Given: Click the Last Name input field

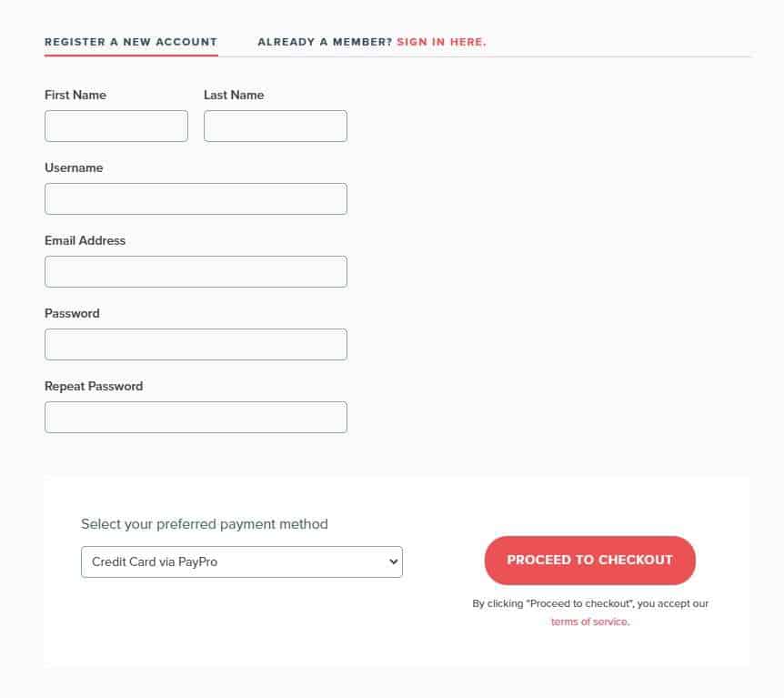Looking at the screenshot, I should pyautogui.click(x=275, y=126).
